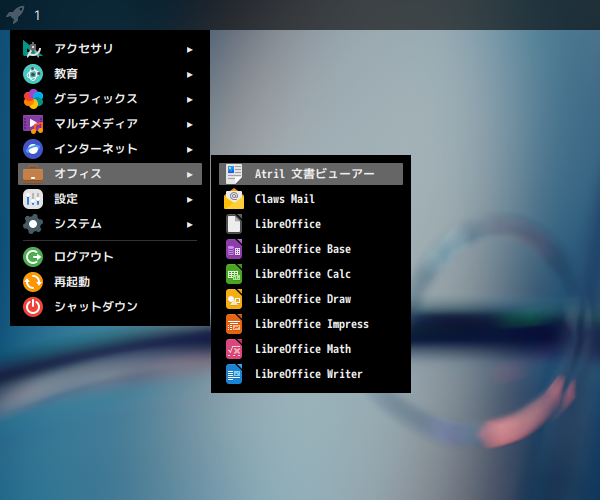Click the LibreOffice Calc green icon
The image size is (600, 500).
(234, 274)
